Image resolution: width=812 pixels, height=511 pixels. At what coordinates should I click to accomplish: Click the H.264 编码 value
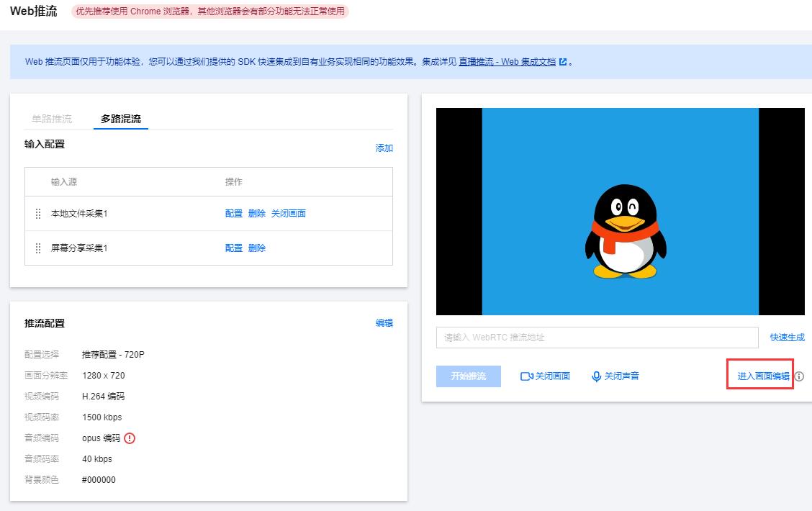104,396
